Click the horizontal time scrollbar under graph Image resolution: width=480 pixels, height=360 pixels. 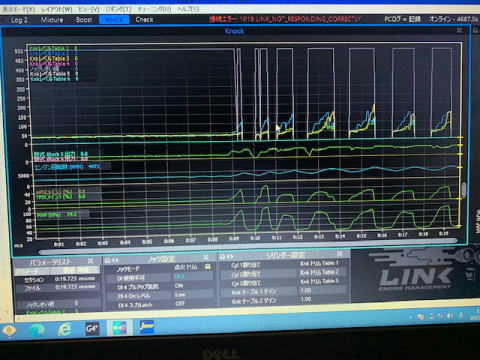(x=248, y=242)
